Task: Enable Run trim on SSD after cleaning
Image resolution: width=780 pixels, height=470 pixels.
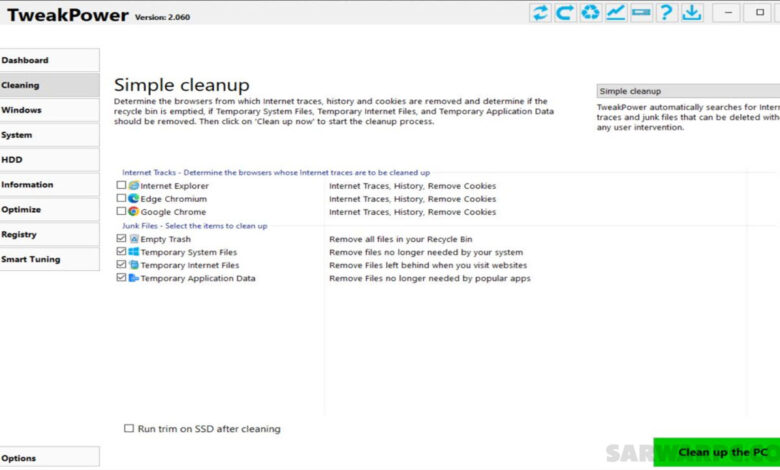Action: coord(129,428)
